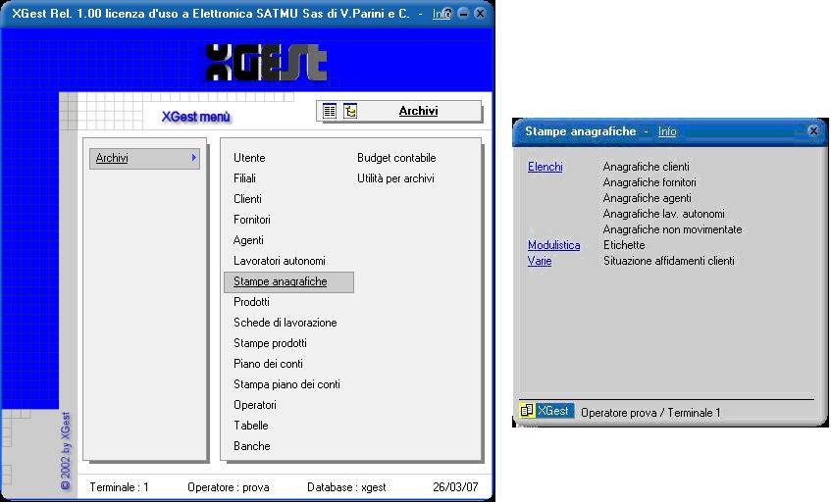Open the Operatori menu entry

(x=255, y=406)
